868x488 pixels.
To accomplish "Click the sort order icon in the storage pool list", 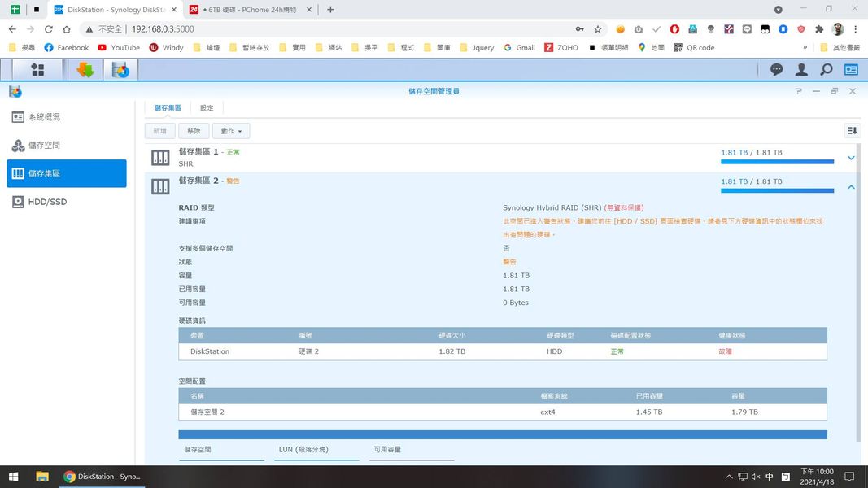I will click(x=852, y=130).
